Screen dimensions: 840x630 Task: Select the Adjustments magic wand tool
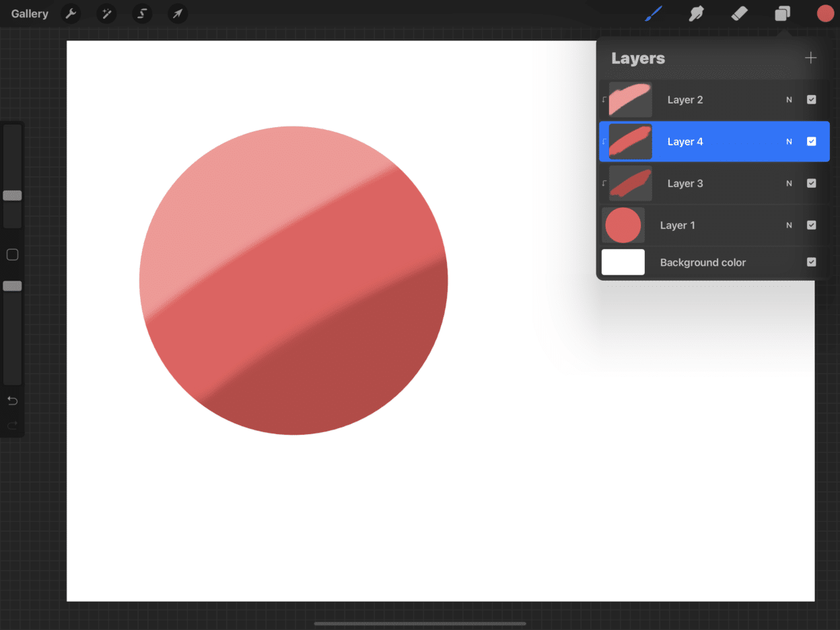point(106,13)
